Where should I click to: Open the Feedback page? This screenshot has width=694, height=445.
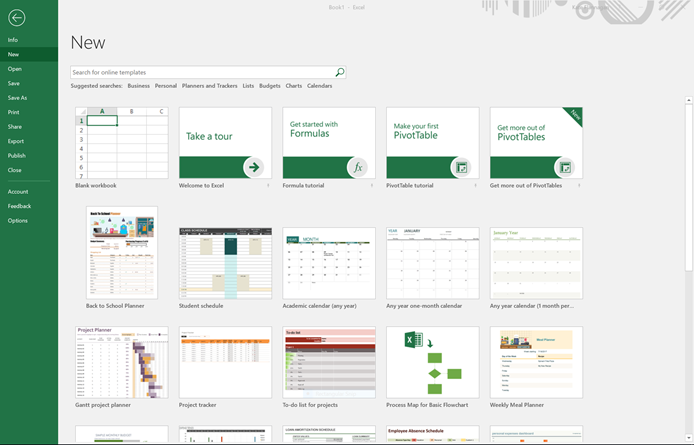[x=29, y=206]
